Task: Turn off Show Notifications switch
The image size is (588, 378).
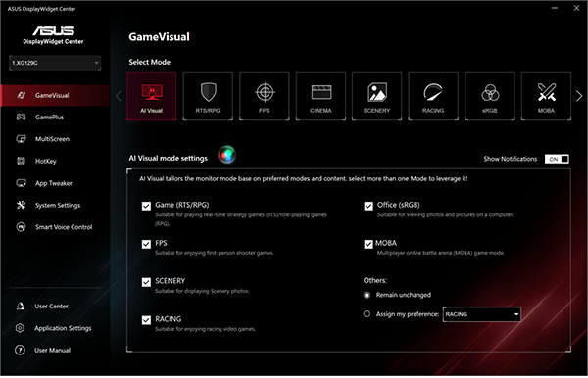Action: pyautogui.click(x=557, y=159)
